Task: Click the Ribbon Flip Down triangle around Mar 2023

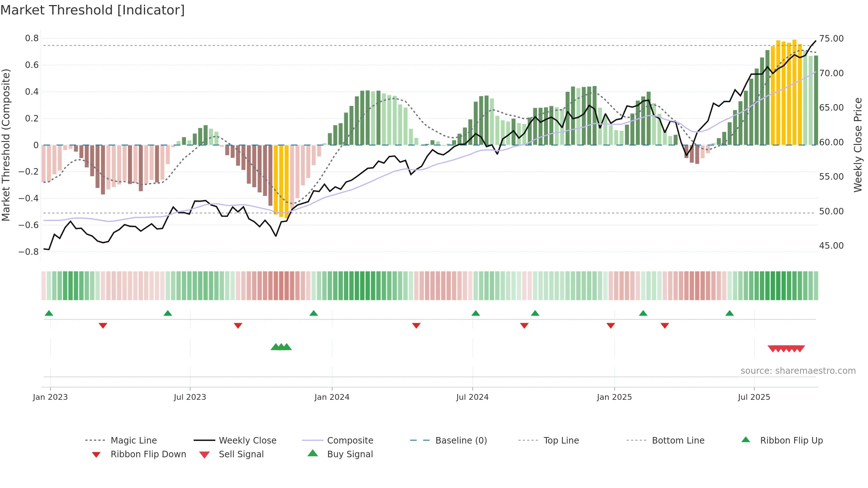Action: (103, 325)
